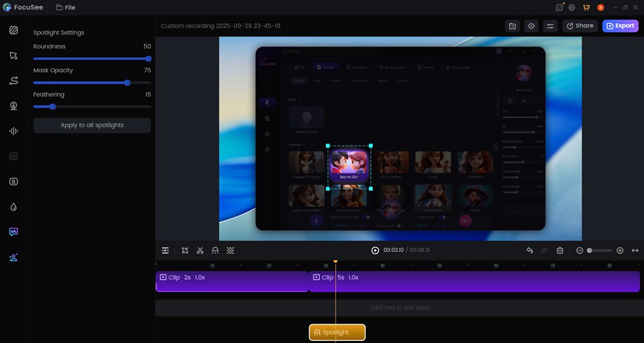Image resolution: width=644 pixels, height=343 pixels.
Task: Undo the last action
Action: pos(529,250)
